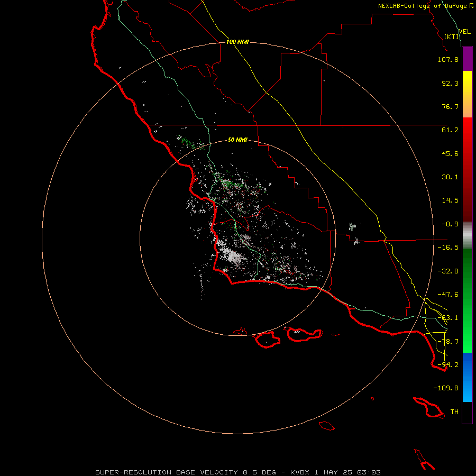Click the "100 NMI" range ring label
Image resolution: width=476 pixels, height=476 pixels.
[x=237, y=42]
